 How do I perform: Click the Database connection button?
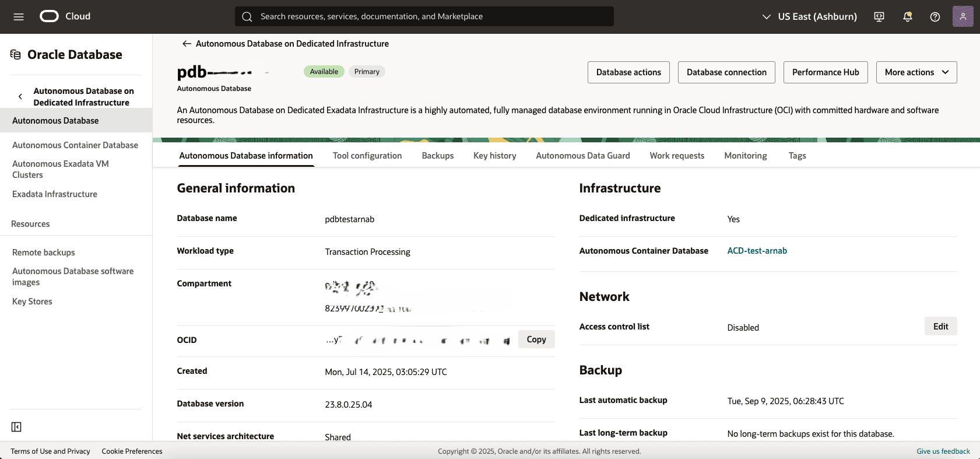[x=726, y=72]
